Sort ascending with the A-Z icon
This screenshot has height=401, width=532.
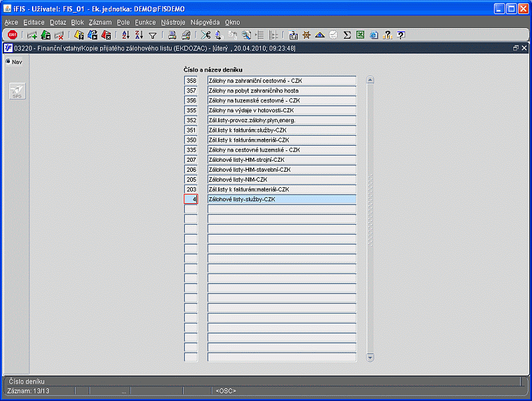pyautogui.click(x=126, y=35)
